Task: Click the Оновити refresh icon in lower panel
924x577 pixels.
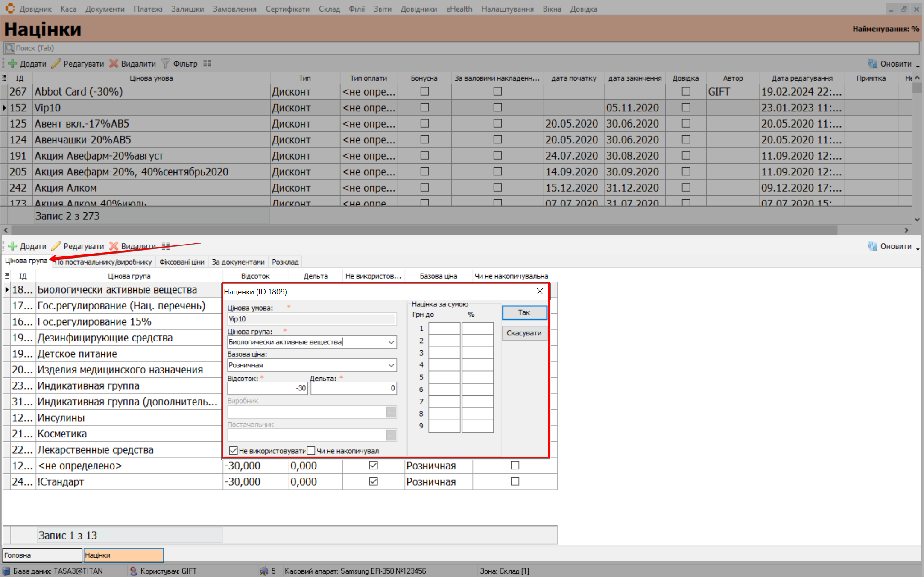Action: pos(873,246)
